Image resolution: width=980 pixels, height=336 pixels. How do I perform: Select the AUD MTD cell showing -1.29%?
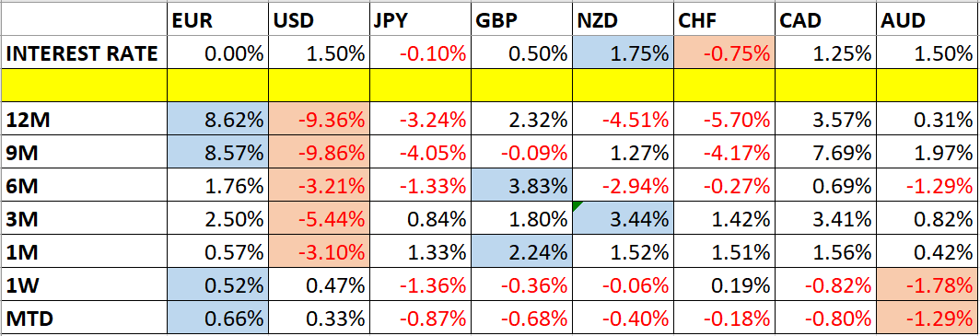[x=927, y=318]
